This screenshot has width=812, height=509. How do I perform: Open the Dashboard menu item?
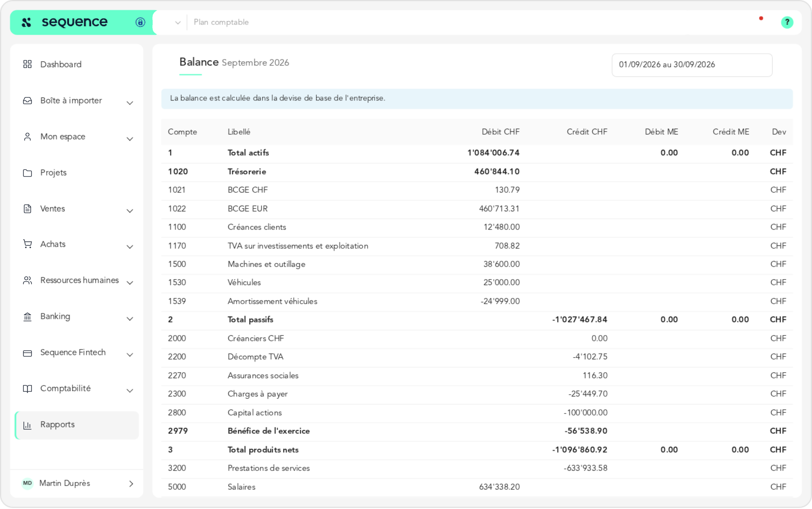[77, 64]
